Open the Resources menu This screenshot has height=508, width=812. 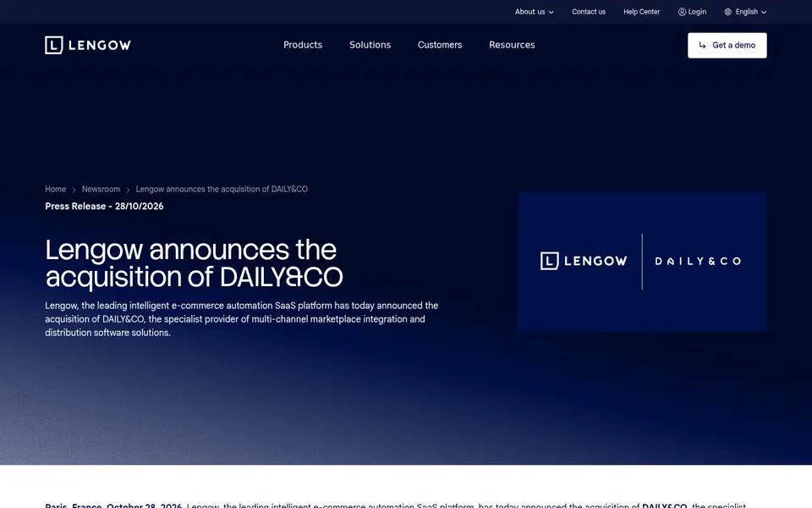(x=512, y=45)
